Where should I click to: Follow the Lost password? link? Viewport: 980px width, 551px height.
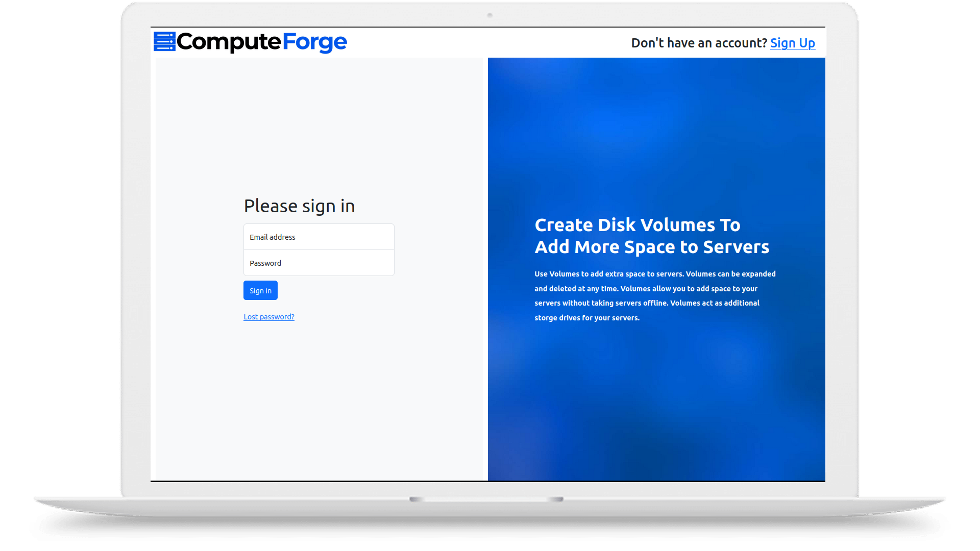pos(269,317)
